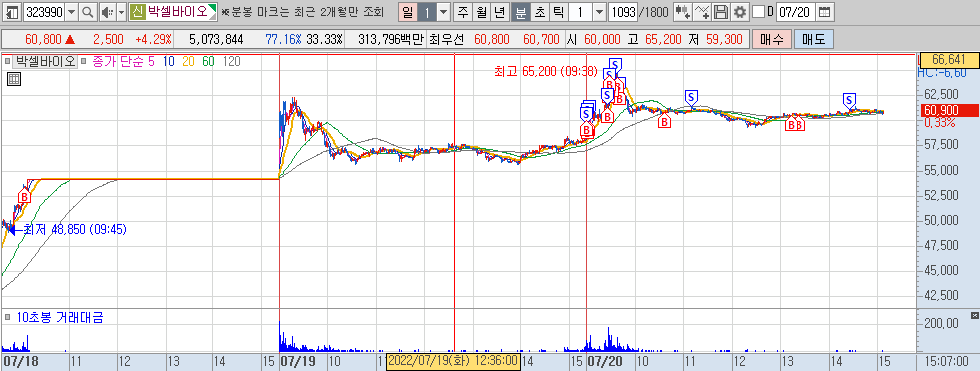The width and height of the screenshot is (980, 371).
Task: Click the 1 interval button next to 일
Action: coord(426,11)
